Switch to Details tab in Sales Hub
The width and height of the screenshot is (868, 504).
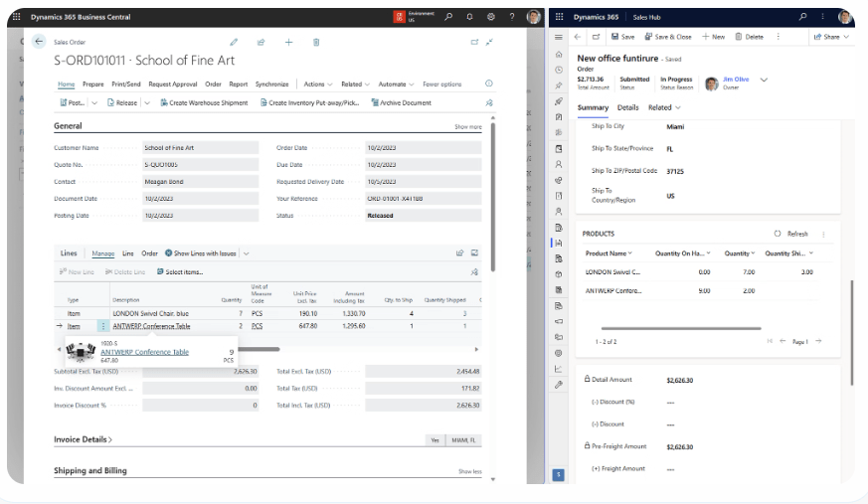click(x=627, y=108)
